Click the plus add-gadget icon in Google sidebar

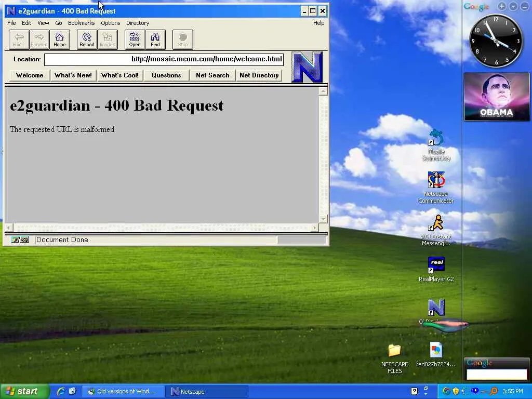point(502,6)
